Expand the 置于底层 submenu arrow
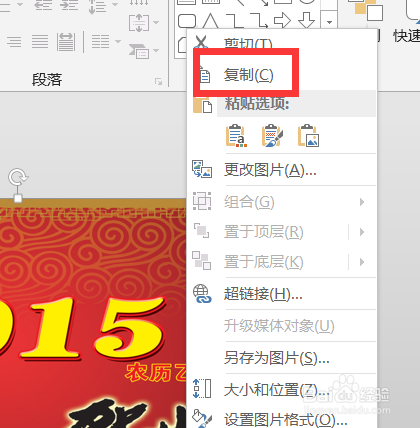The width and height of the screenshot is (420, 428). (x=362, y=262)
